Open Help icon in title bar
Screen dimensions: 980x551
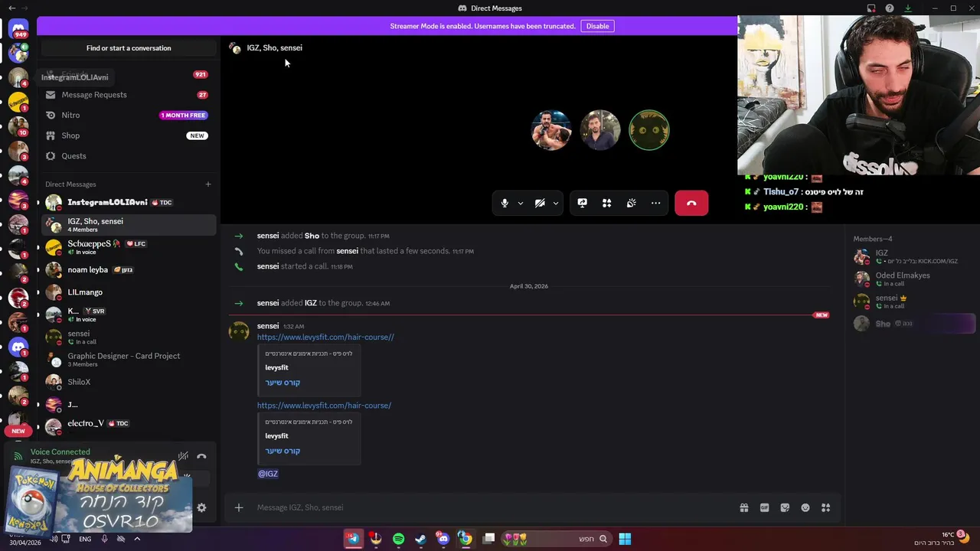point(890,8)
